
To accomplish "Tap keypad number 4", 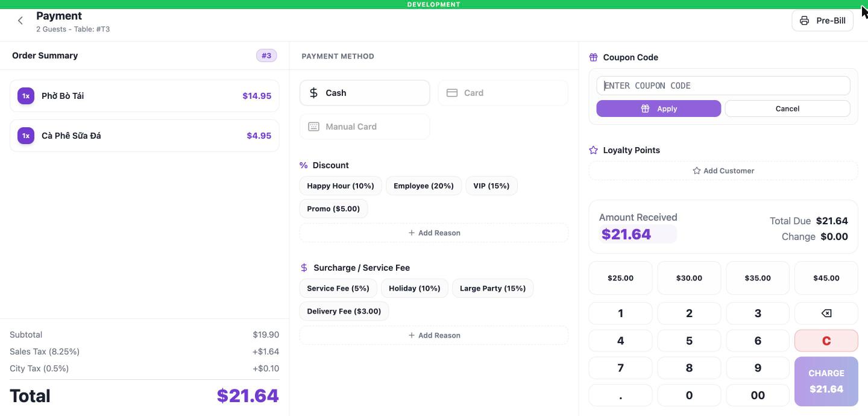I will 620,341.
